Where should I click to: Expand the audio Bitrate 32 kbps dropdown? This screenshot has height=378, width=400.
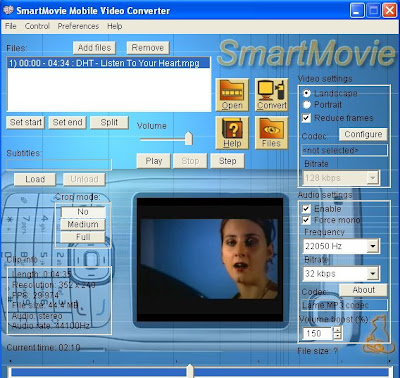pos(373,274)
